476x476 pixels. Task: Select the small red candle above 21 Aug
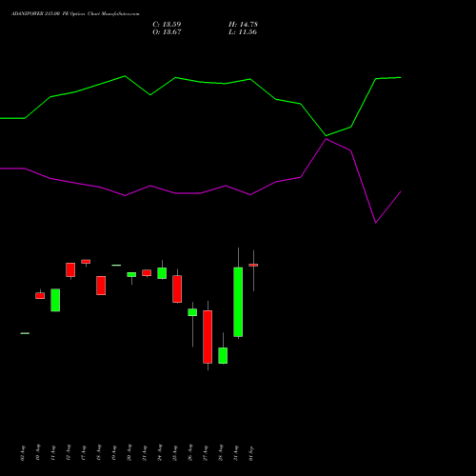tap(147, 272)
